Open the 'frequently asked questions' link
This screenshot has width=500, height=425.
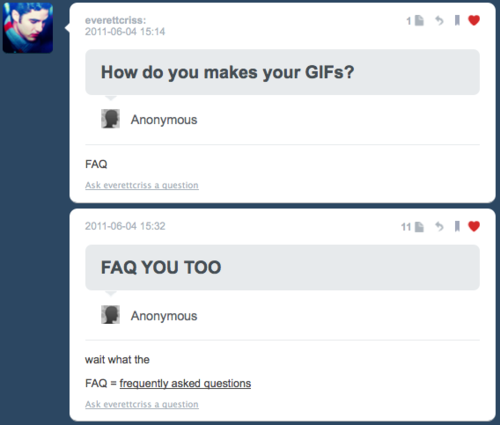185,383
